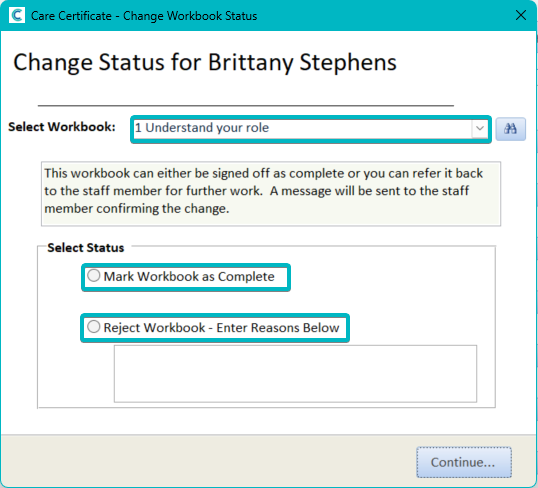
Task: Click the horizontal divider line under the heading
Action: (246, 106)
